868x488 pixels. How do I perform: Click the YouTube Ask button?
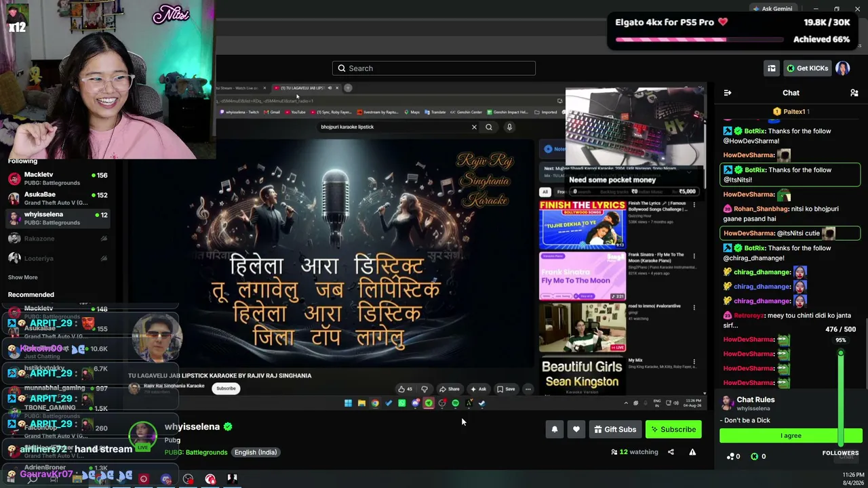(x=479, y=389)
